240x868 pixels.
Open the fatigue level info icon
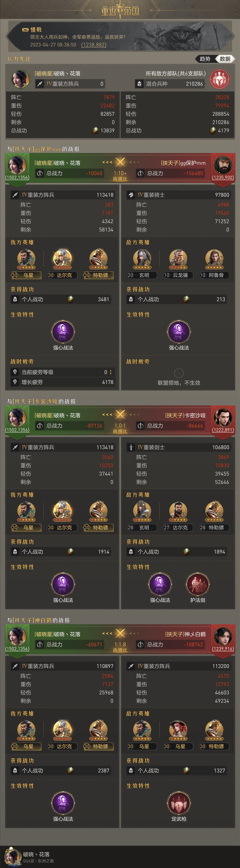(110, 372)
